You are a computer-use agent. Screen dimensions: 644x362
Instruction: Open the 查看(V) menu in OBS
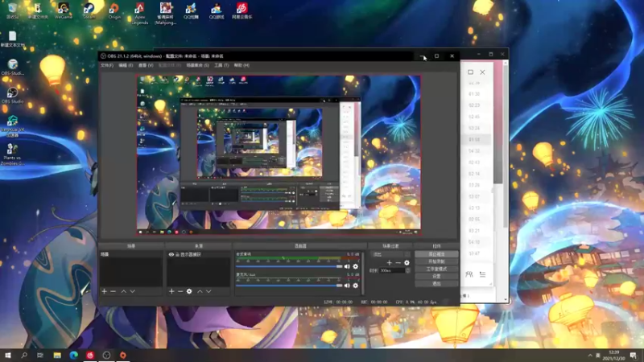tap(146, 65)
